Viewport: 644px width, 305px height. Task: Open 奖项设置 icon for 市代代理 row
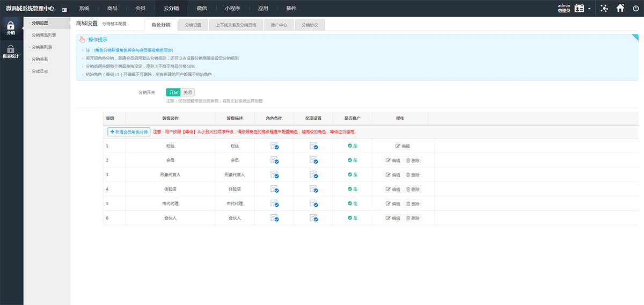(x=313, y=204)
